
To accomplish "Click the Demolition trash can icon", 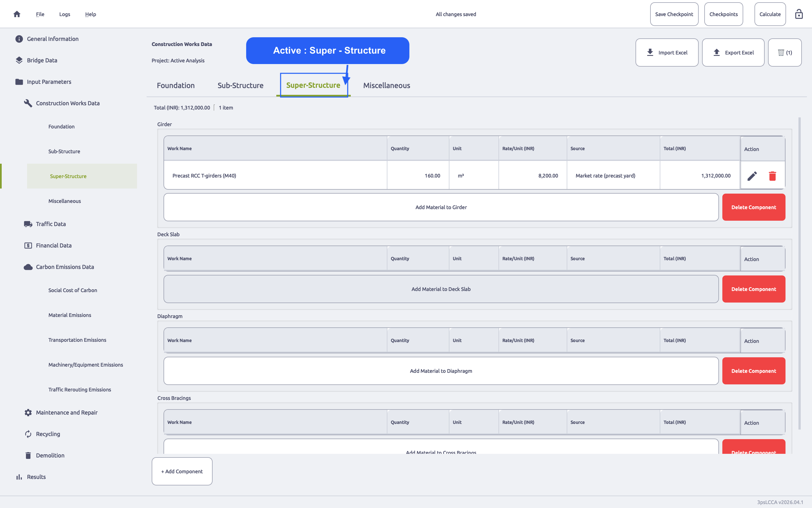I will point(28,456).
